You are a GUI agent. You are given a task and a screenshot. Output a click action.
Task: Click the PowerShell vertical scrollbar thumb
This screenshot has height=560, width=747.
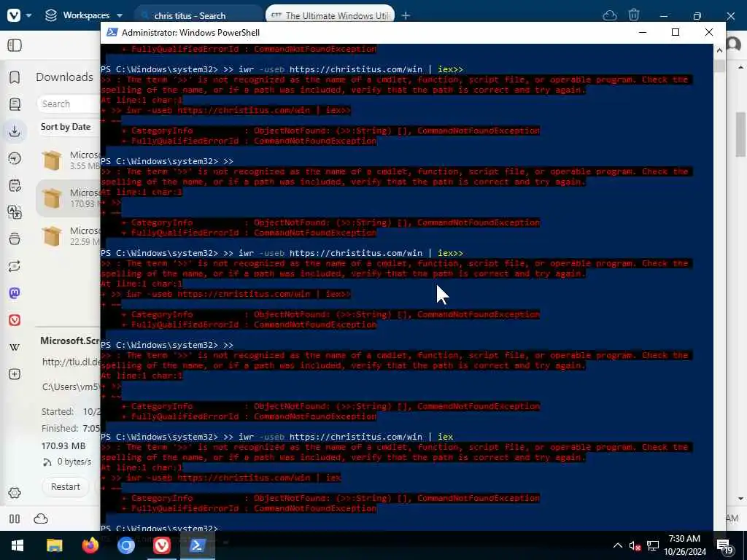719,66
